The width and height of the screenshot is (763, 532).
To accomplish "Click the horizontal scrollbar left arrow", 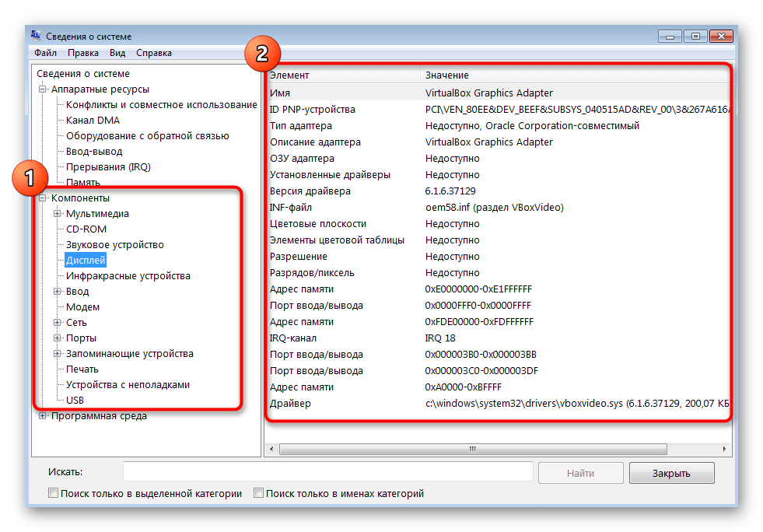I will [271, 449].
